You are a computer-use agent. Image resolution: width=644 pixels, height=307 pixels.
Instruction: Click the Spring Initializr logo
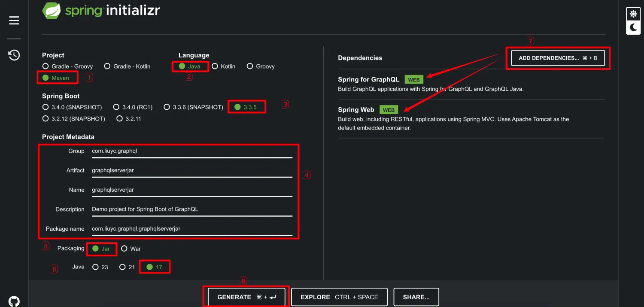[101, 10]
